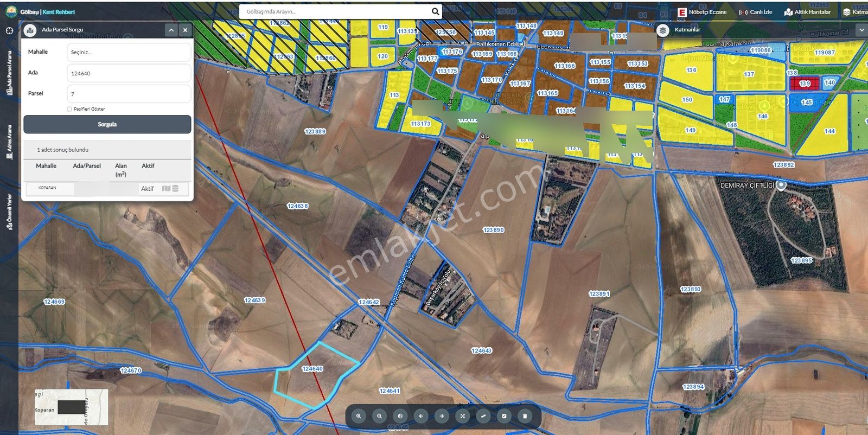Click the parcel label 124643 on map

(481, 350)
